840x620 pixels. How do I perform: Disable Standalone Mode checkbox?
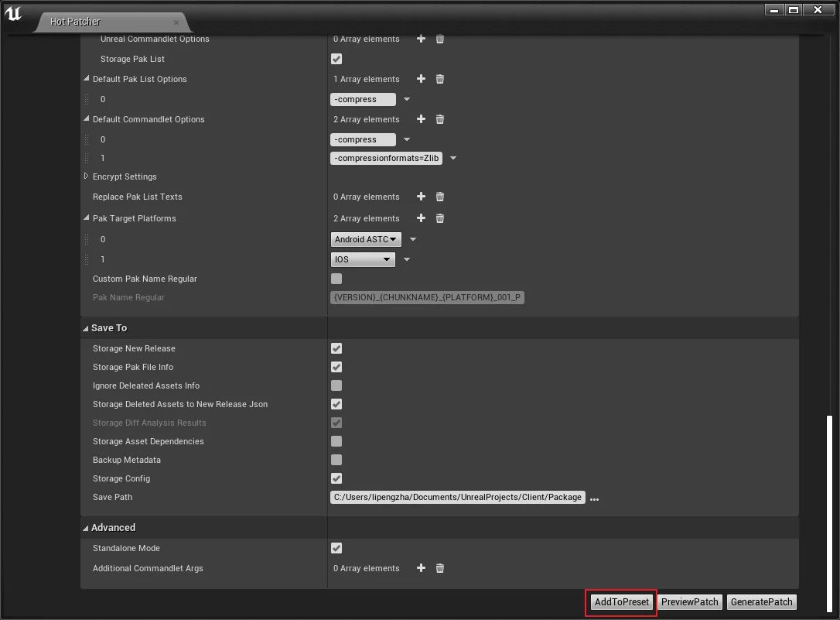(x=336, y=548)
